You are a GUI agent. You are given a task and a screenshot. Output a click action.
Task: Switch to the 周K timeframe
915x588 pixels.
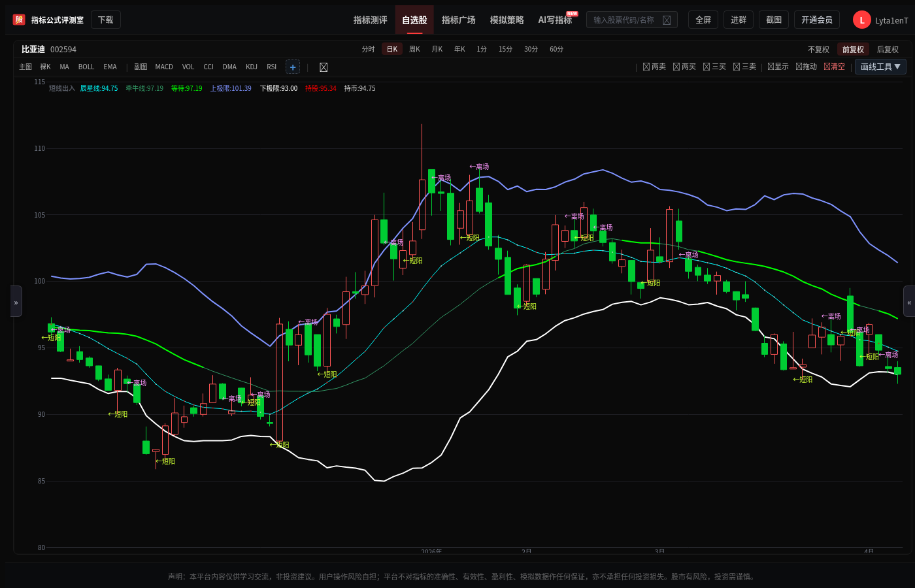click(x=414, y=50)
